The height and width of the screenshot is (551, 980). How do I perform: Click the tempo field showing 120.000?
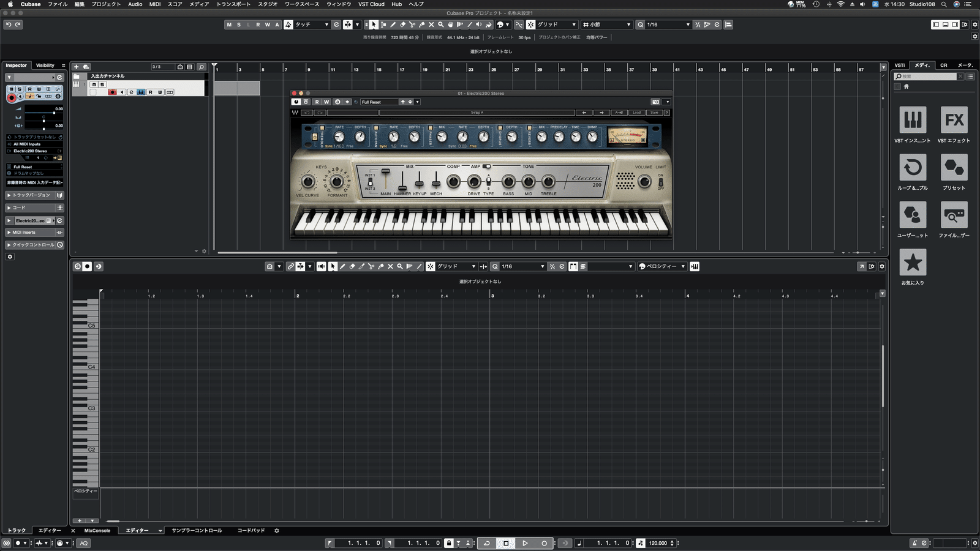[x=658, y=543]
